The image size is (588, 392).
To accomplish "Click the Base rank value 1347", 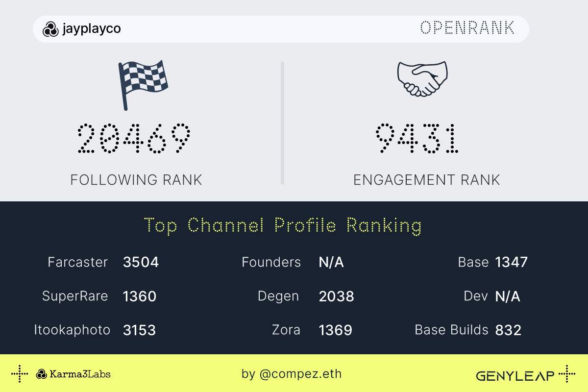I will pos(512,262).
